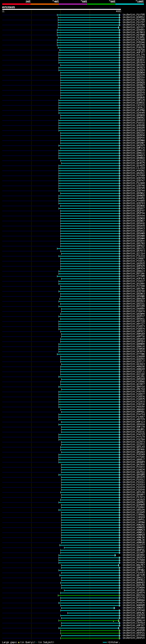This screenshot has height=644, width=146.
Task: Select label UniRef100_Q64FQ1
Action: pos(133,550)
